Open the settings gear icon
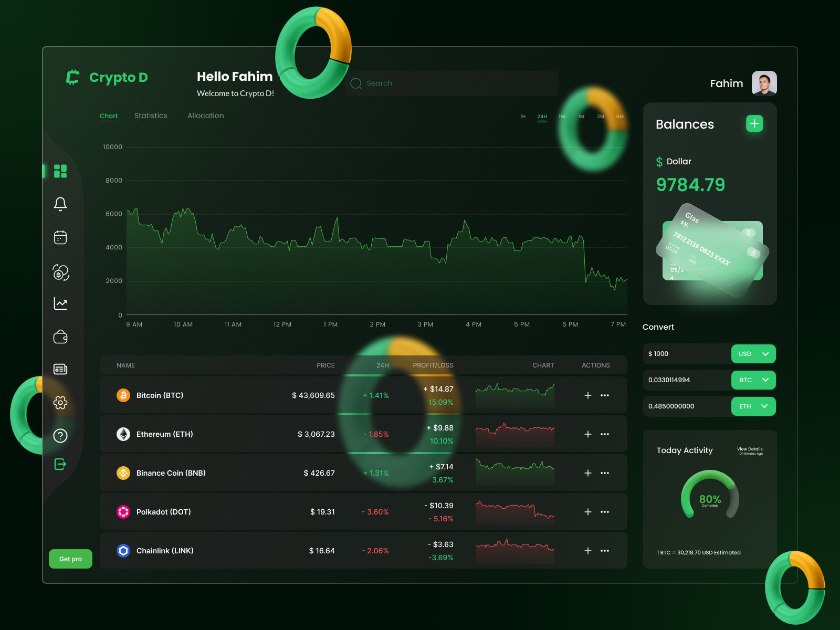 click(60, 403)
